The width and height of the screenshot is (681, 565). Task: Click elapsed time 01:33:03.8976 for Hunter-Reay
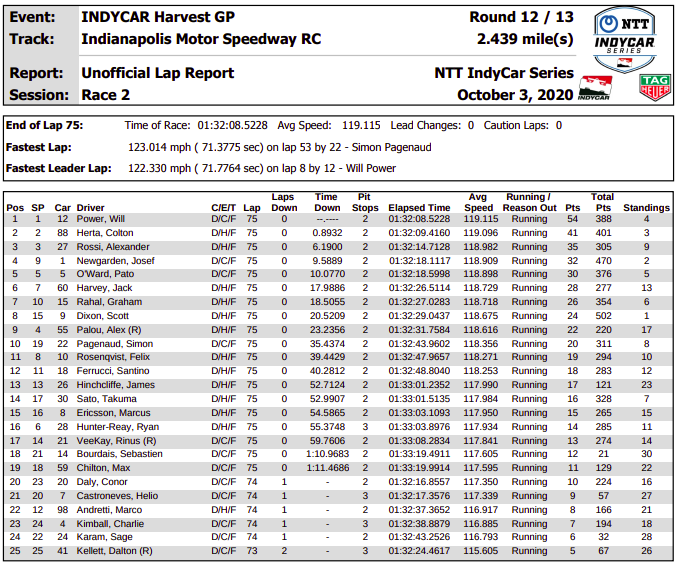click(x=419, y=427)
